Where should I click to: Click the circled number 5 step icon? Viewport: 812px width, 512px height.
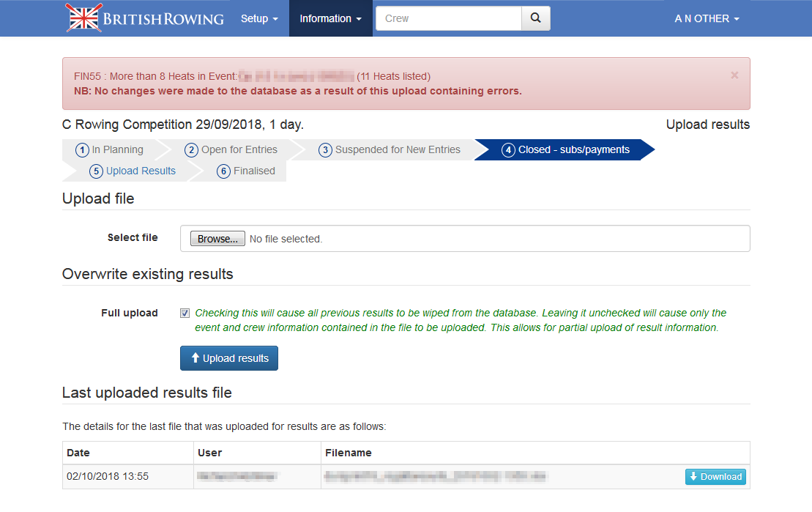tap(96, 171)
